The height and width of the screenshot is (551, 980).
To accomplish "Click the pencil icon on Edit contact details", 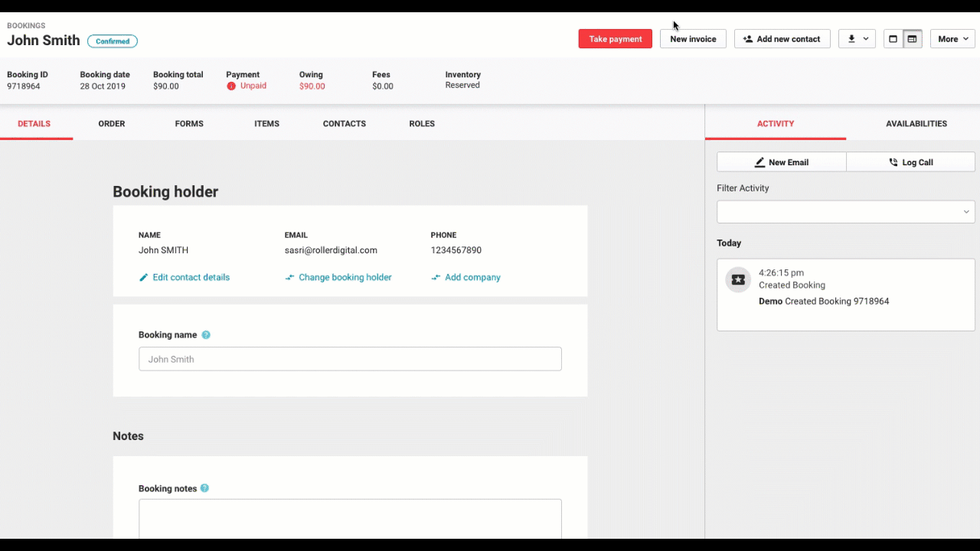I will (x=143, y=277).
